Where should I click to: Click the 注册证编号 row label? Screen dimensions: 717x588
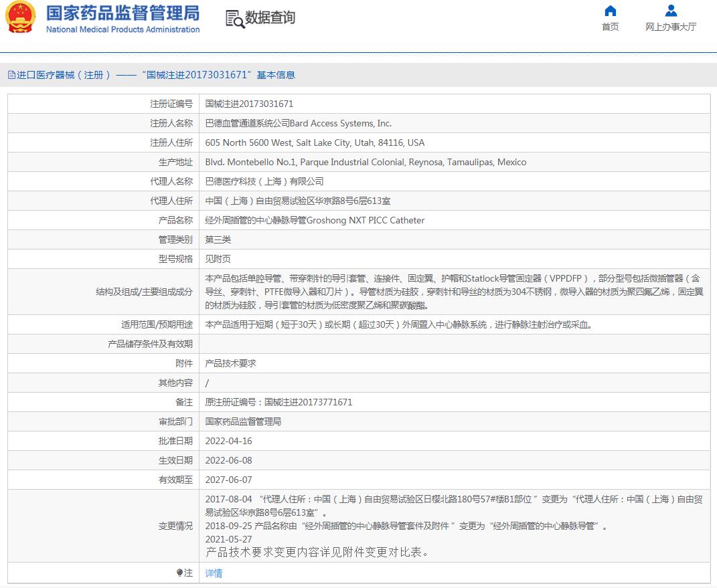[x=171, y=104]
